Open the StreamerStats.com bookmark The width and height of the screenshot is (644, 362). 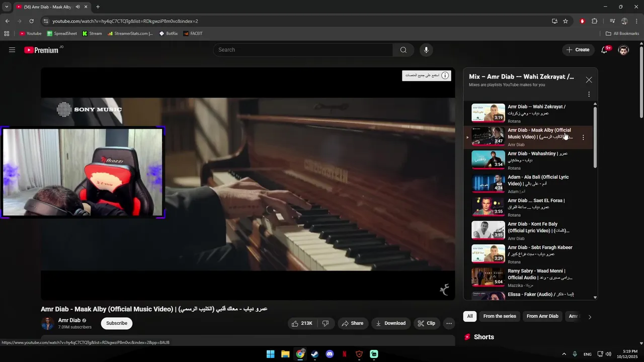click(130, 34)
